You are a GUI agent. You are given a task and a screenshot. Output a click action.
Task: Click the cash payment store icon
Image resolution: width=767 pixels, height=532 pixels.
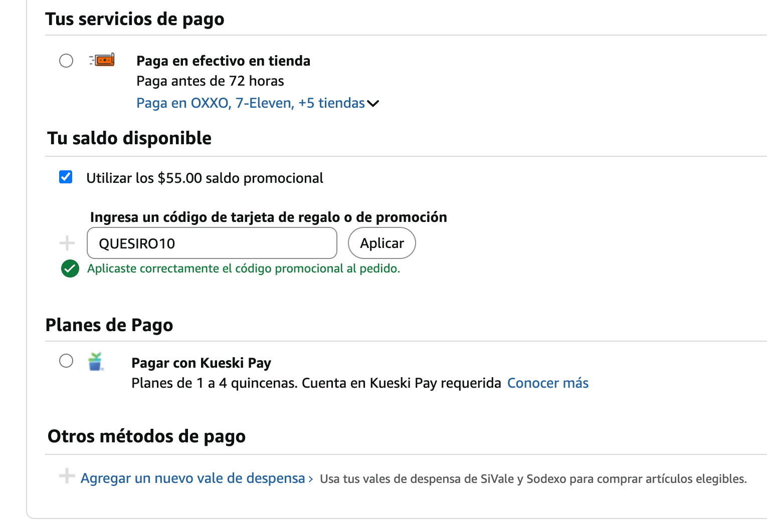click(x=102, y=60)
